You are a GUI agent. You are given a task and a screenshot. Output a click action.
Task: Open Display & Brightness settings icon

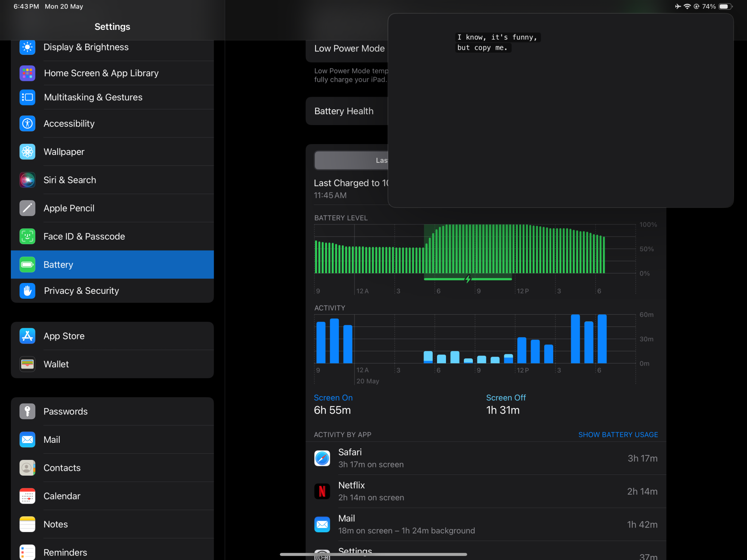coord(27,47)
